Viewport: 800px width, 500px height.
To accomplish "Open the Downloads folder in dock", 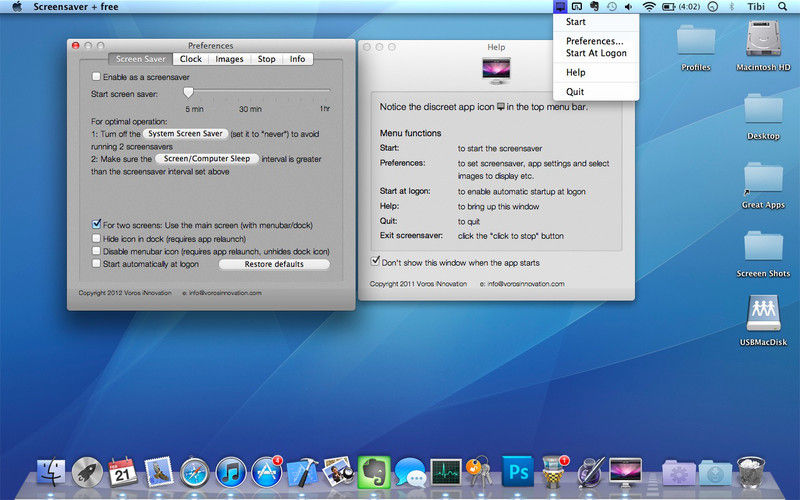I will click(715, 473).
